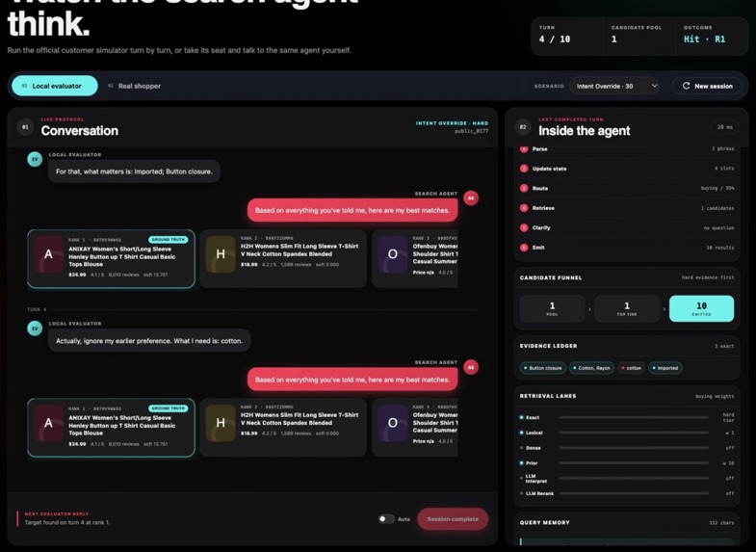756x552 pixels.
Task: Click the LLM Interpret lane status dot
Action: (x=522, y=478)
